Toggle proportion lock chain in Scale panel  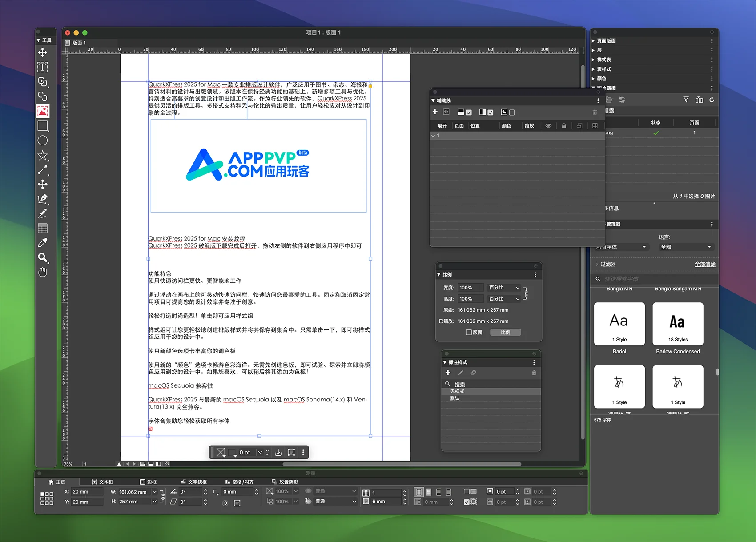[526, 293]
